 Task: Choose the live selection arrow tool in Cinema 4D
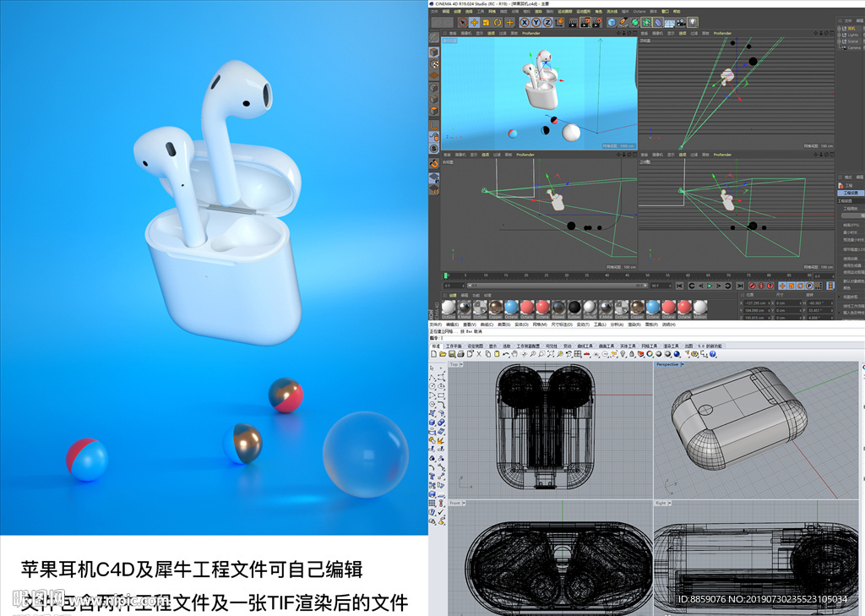point(463,22)
